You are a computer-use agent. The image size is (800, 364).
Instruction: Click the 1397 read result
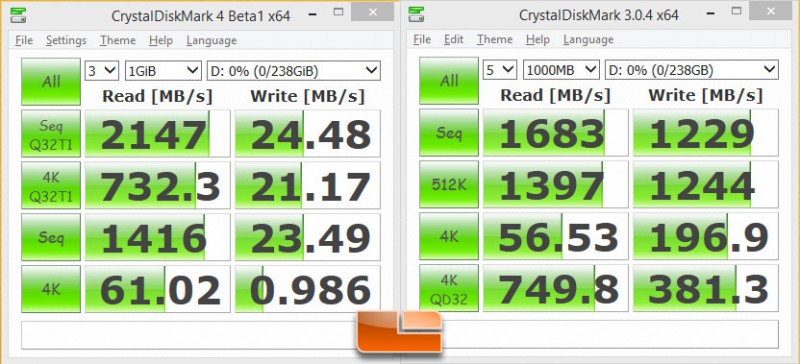(x=556, y=185)
